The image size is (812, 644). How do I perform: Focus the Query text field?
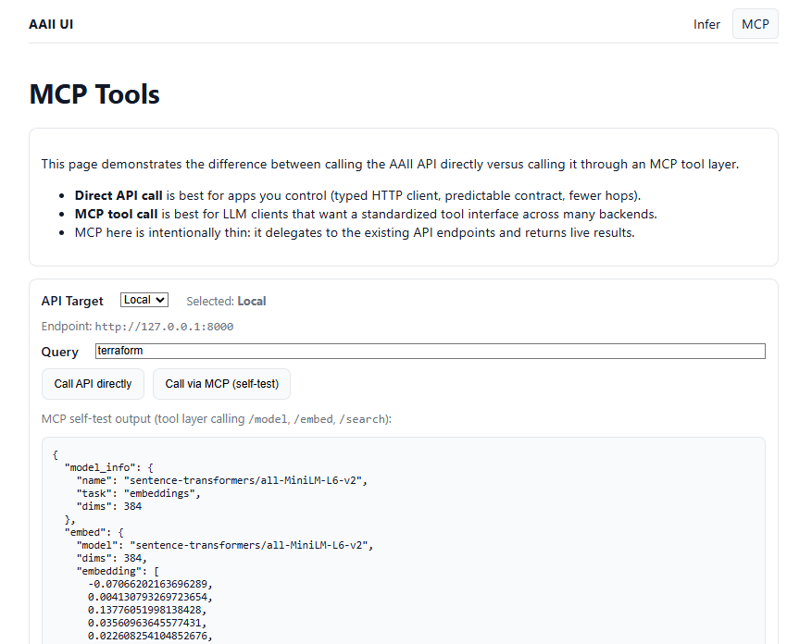click(x=430, y=352)
